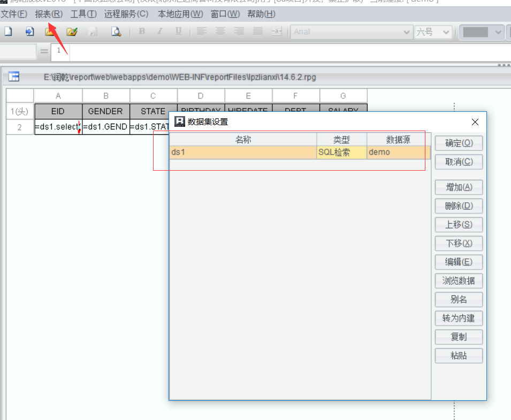Viewport: 511px width, 420px height.
Task: Close the 数据集设置 dialog
Action: [x=475, y=122]
